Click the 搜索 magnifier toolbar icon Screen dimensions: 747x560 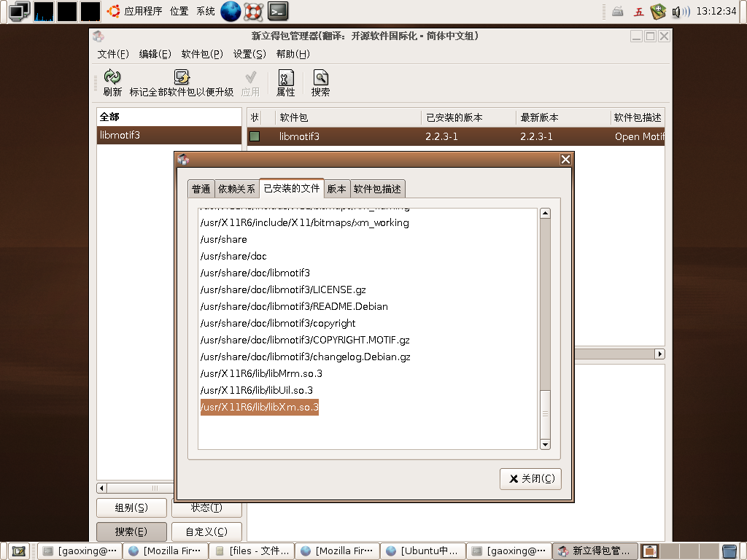pos(320,77)
